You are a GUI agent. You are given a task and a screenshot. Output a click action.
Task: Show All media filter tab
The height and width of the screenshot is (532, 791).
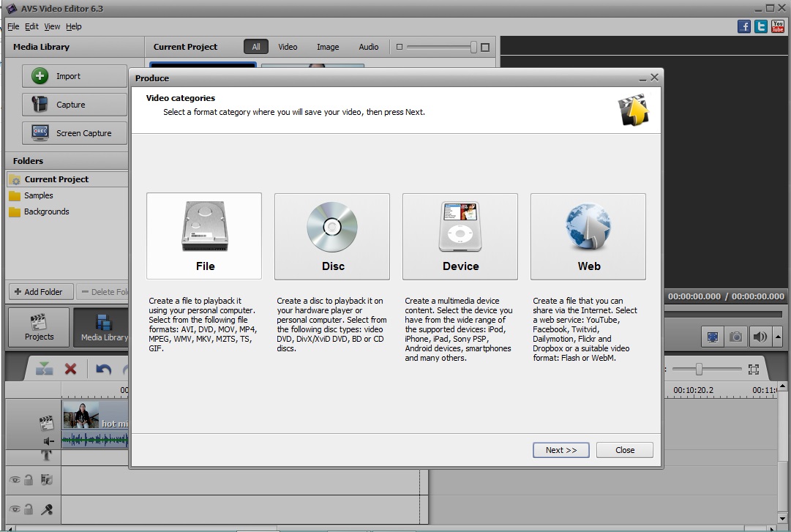click(x=256, y=47)
